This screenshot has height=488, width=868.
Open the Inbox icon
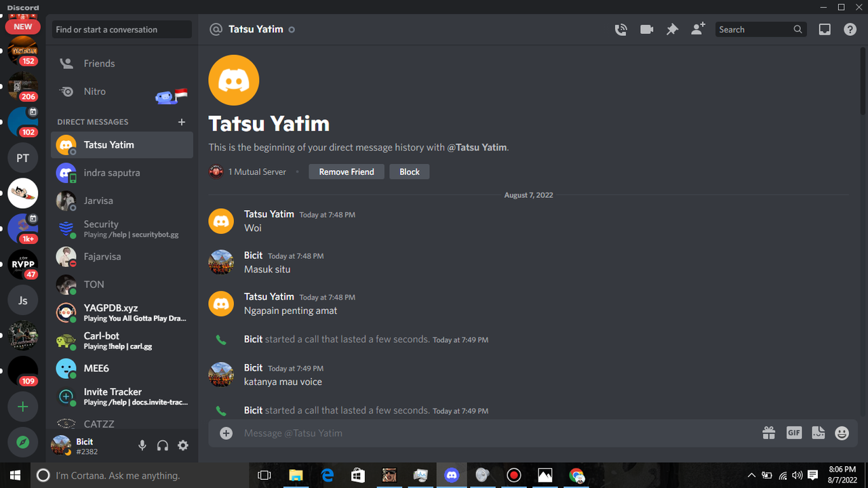[x=825, y=29]
